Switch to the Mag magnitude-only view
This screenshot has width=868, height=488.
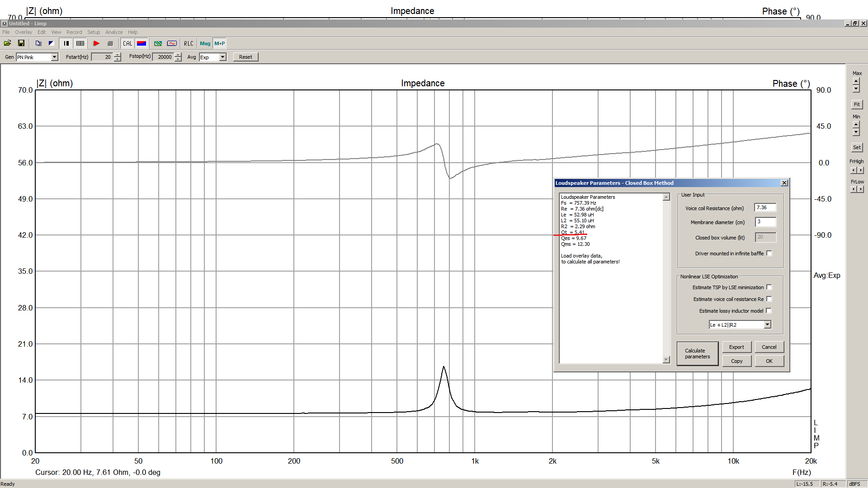click(x=205, y=43)
